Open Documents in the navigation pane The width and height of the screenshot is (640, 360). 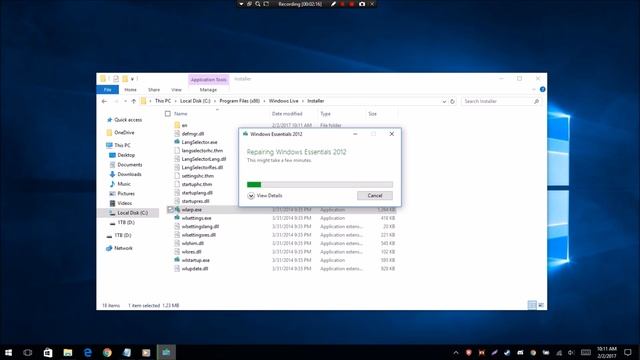click(x=129, y=164)
